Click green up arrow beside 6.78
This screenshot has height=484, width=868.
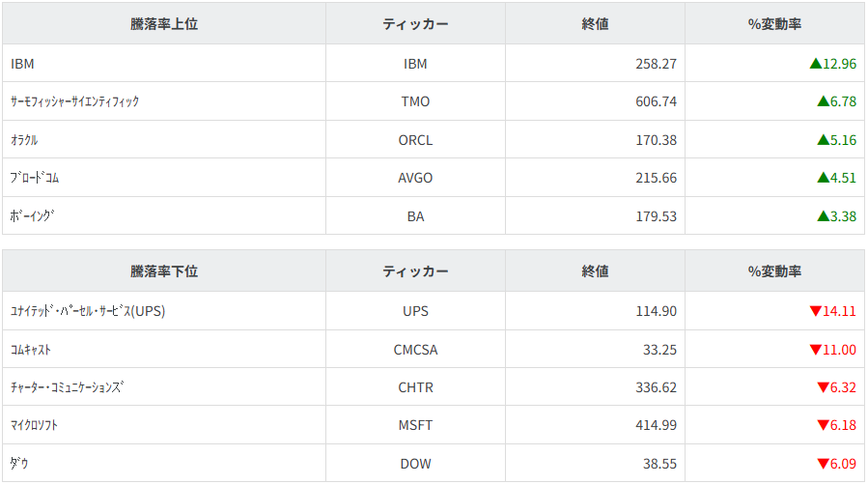point(823,101)
